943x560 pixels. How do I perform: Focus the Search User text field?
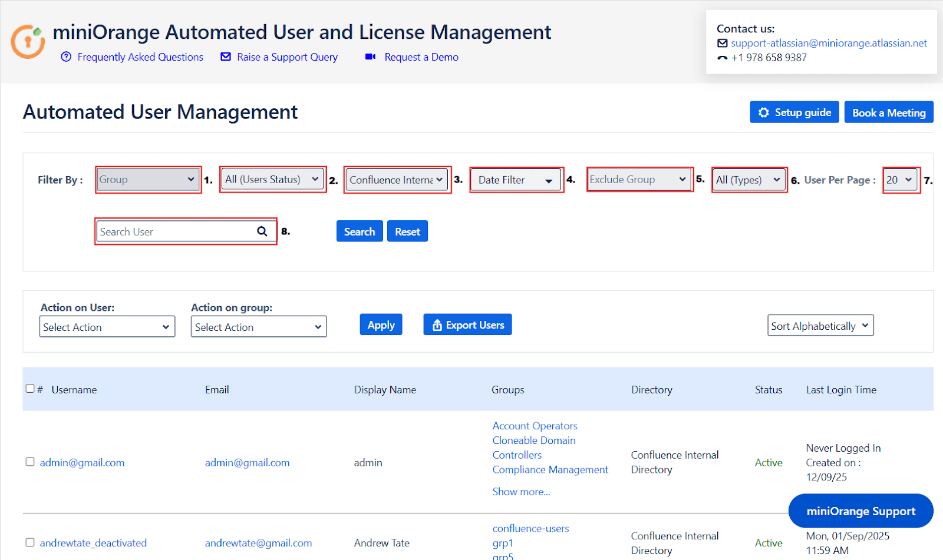click(176, 231)
